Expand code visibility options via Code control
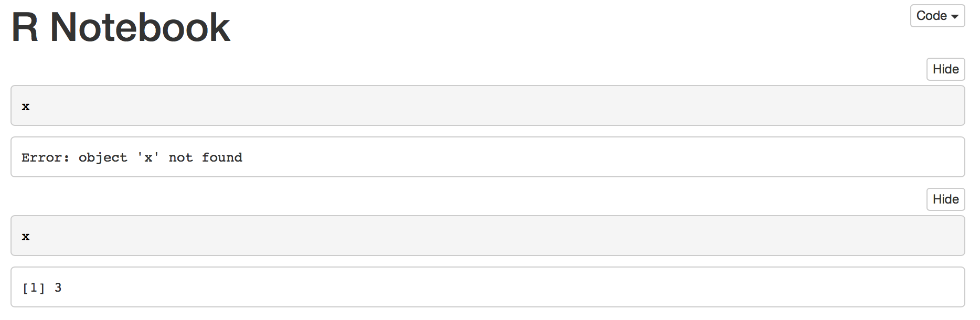Image resolution: width=980 pixels, height=320 pixels. 937,16
